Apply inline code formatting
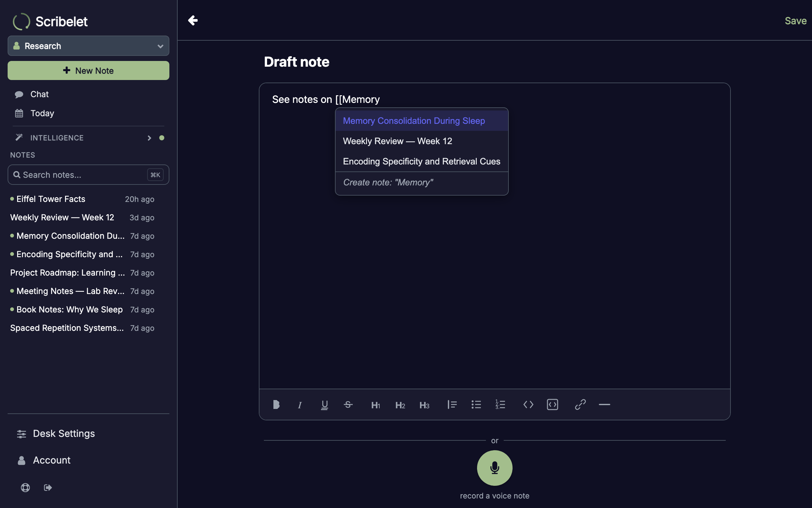The width and height of the screenshot is (812, 508). click(528, 404)
